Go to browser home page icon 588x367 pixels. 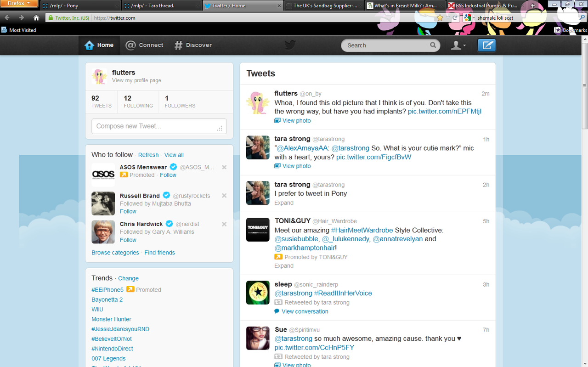(x=36, y=18)
